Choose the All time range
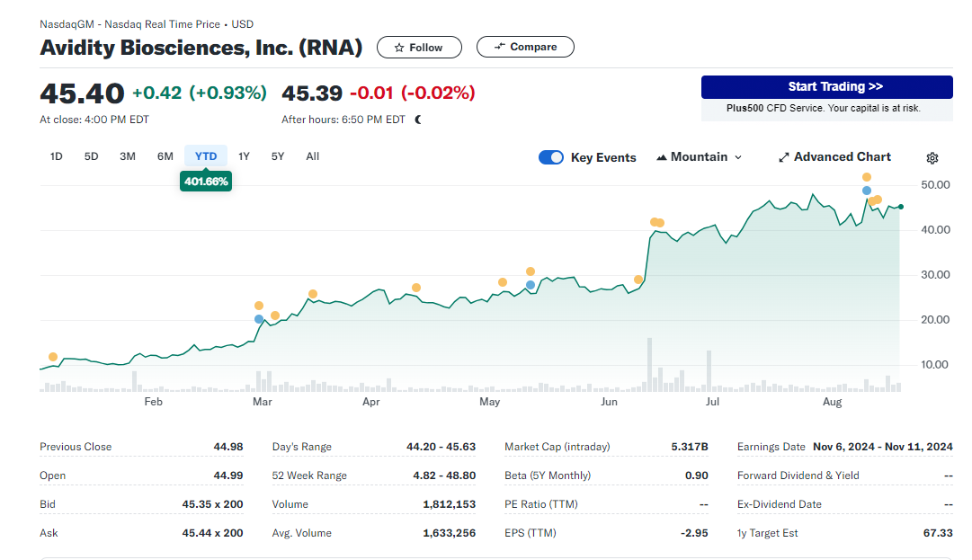Screen dimensions: 972x560 tap(312, 156)
